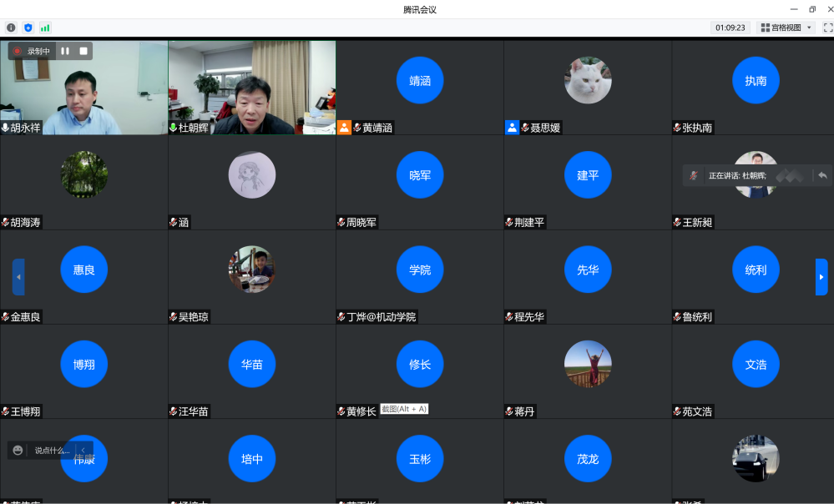This screenshot has width=834, height=504.
Task: Select 杜朝晖's video tile
Action: point(251,88)
